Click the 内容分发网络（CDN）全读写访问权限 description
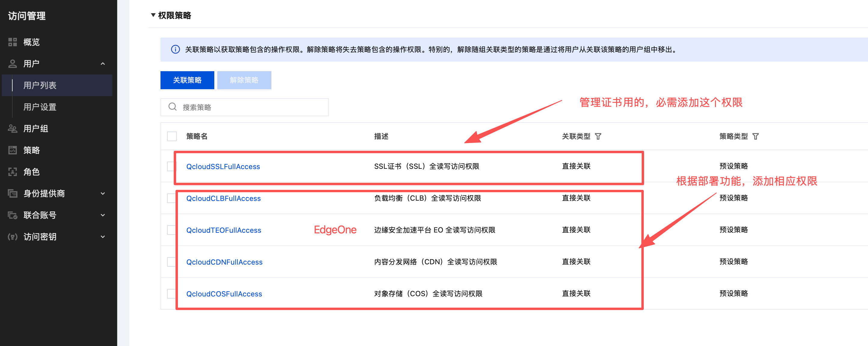Viewport: 868px width, 346px height. pos(436,262)
